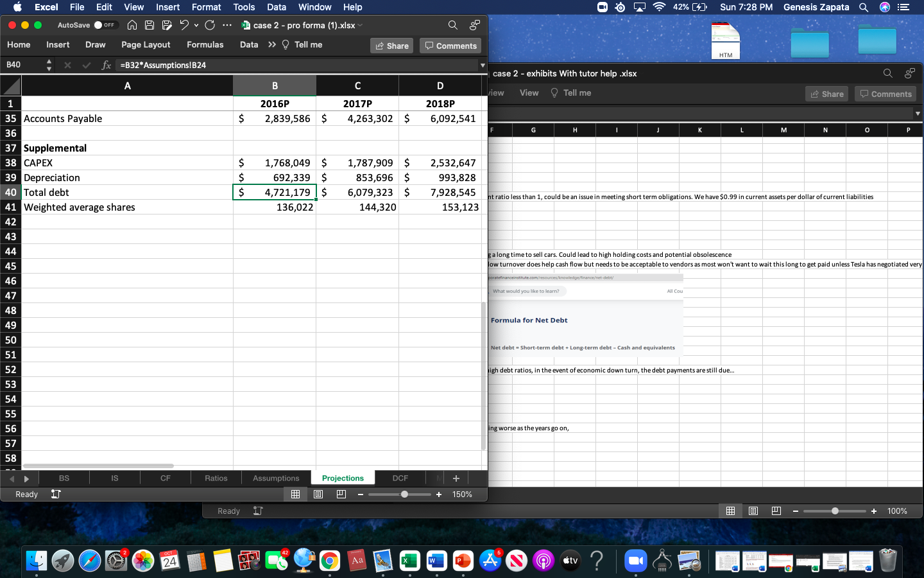Click the Undo arrow icon

(184, 25)
